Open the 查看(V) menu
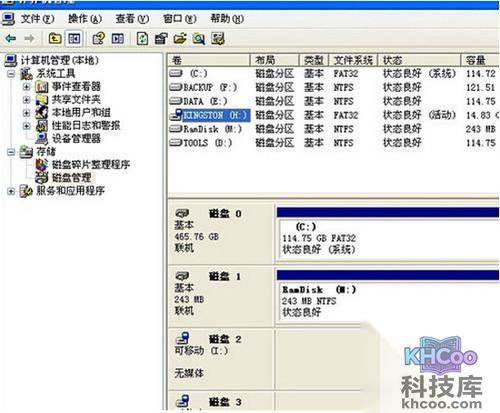500x413 pixels. [132, 19]
